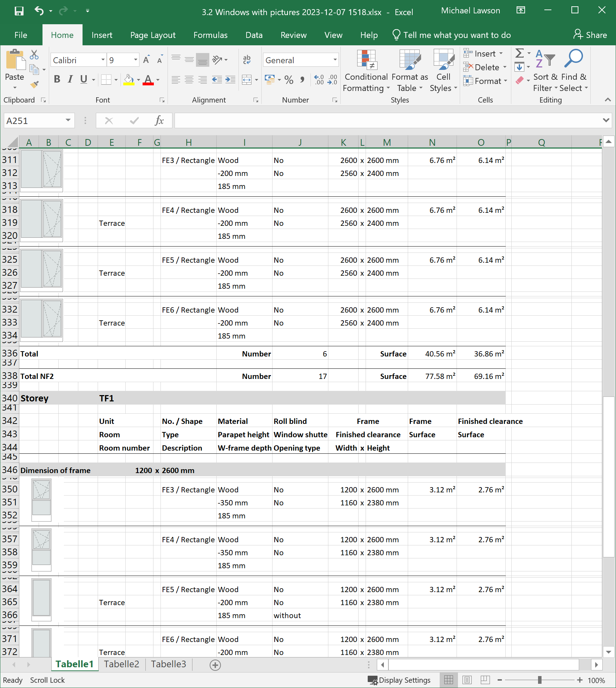Click the Copy icon in Clipboard group
616x688 pixels.
pyautogui.click(x=34, y=70)
